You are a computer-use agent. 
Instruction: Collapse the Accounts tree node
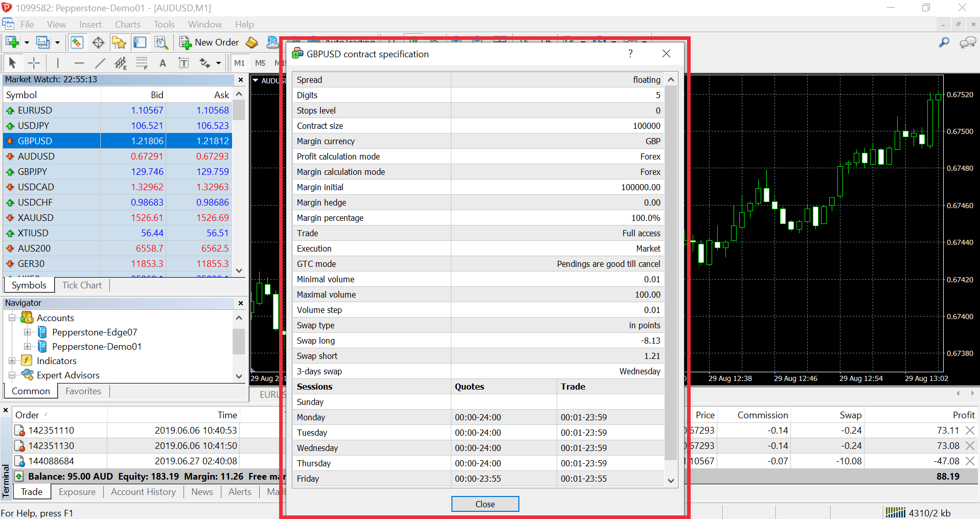[12, 318]
